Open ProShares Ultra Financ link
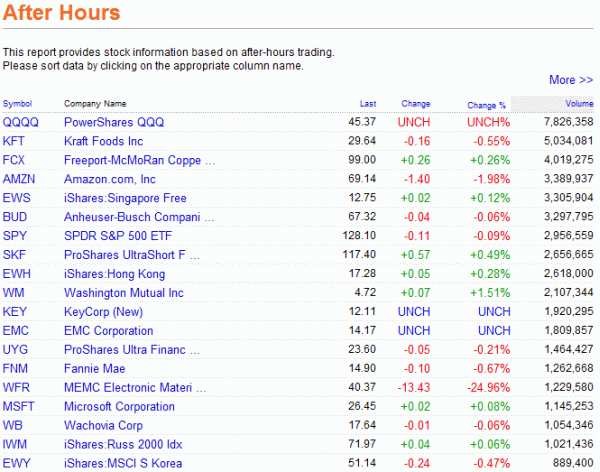600x472 pixels. [x=132, y=350]
